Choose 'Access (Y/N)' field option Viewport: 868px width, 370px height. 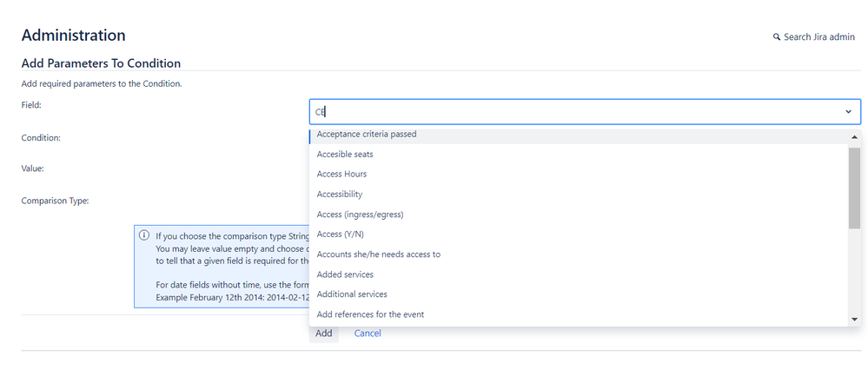coord(578,234)
